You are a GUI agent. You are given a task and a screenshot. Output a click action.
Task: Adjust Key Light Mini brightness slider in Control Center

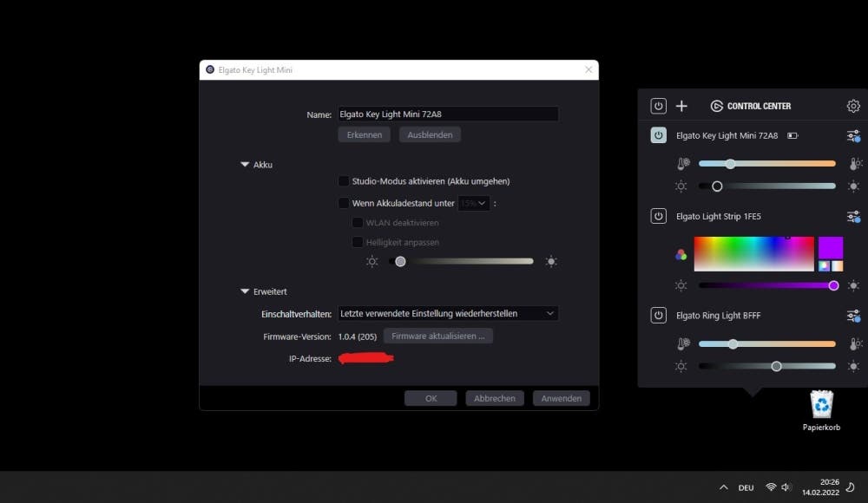point(766,186)
